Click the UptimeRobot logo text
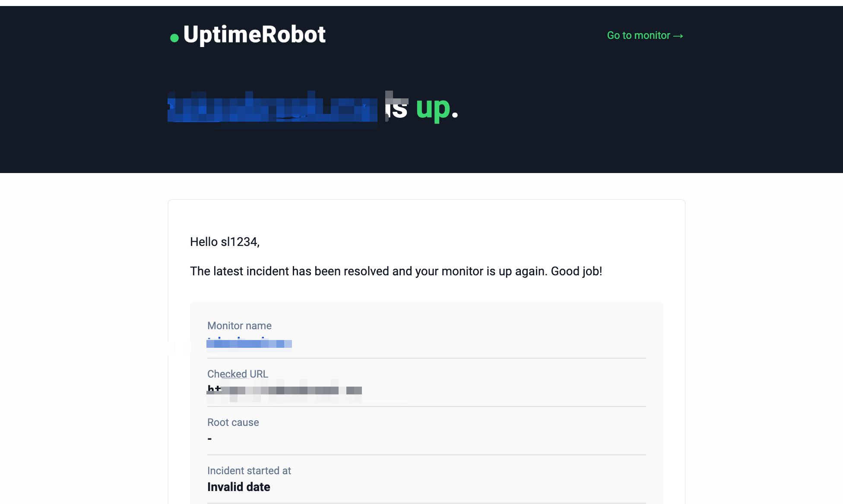This screenshot has width=843, height=504. coord(254,35)
